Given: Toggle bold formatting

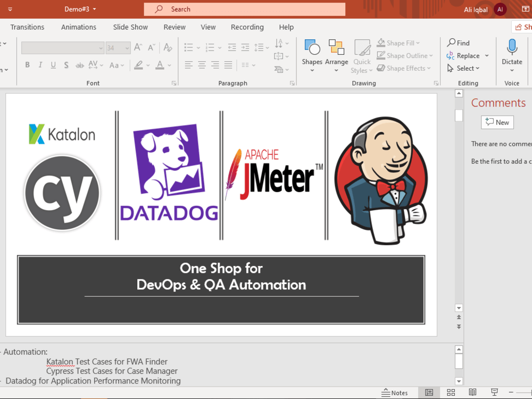Looking at the screenshot, I should pyautogui.click(x=27, y=65).
